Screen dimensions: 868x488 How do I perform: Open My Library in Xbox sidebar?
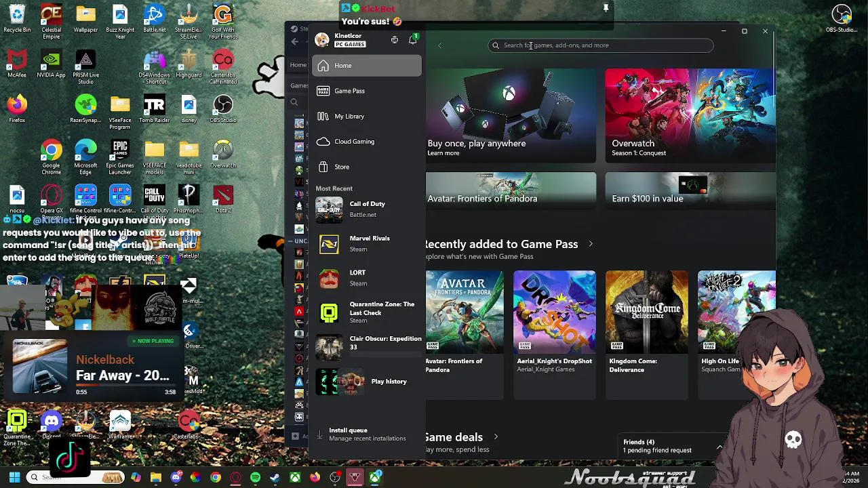click(367, 117)
